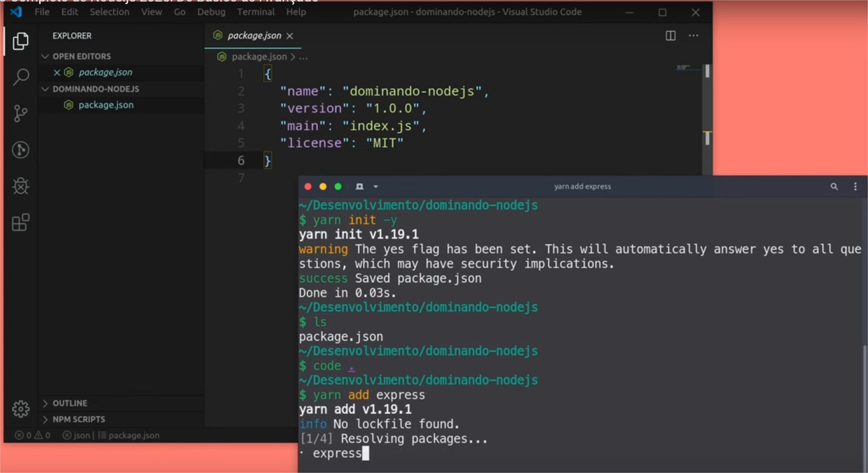
Task: Click 'success Saved package.json' terminal line
Action: point(390,278)
